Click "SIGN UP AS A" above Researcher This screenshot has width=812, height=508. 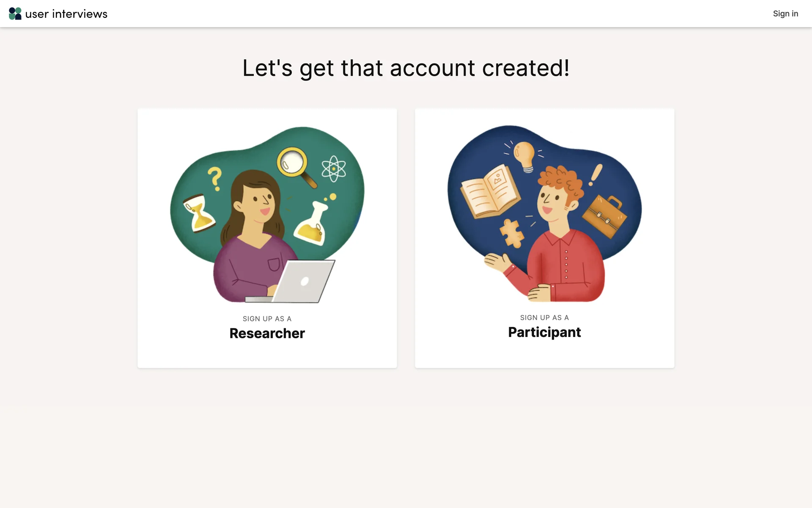[267, 319]
